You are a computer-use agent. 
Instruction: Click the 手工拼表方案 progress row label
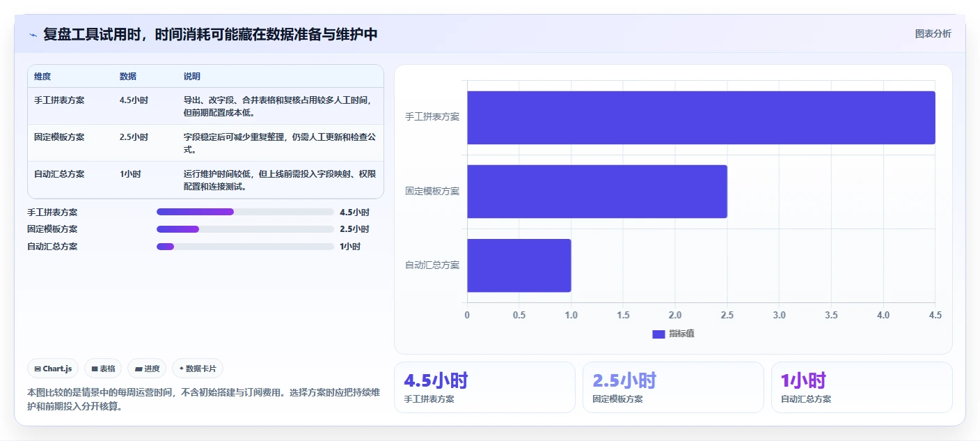click(52, 212)
